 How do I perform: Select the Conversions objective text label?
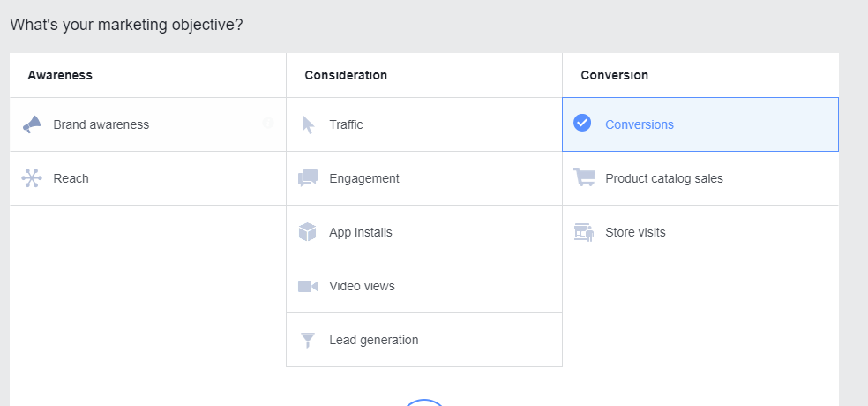click(639, 124)
